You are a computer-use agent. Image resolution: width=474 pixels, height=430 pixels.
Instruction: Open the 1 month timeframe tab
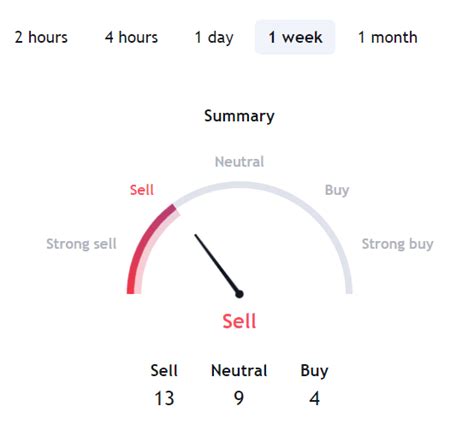[387, 37]
